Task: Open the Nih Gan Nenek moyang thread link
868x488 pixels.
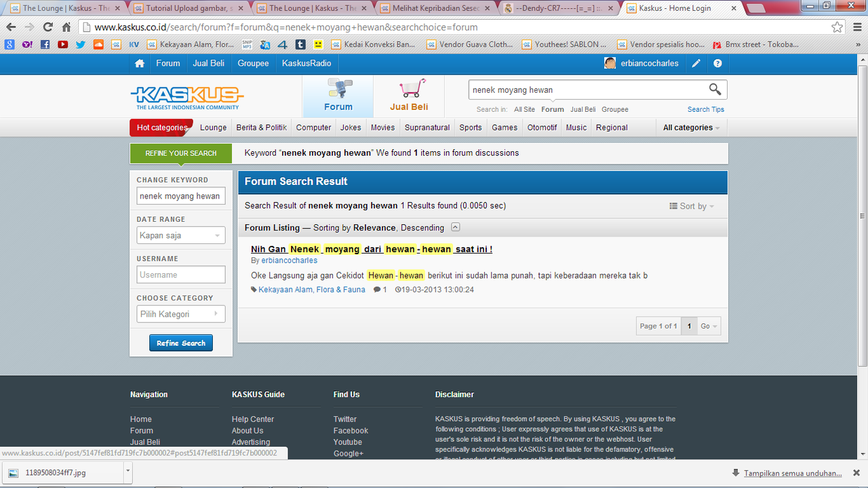Action: click(x=372, y=249)
